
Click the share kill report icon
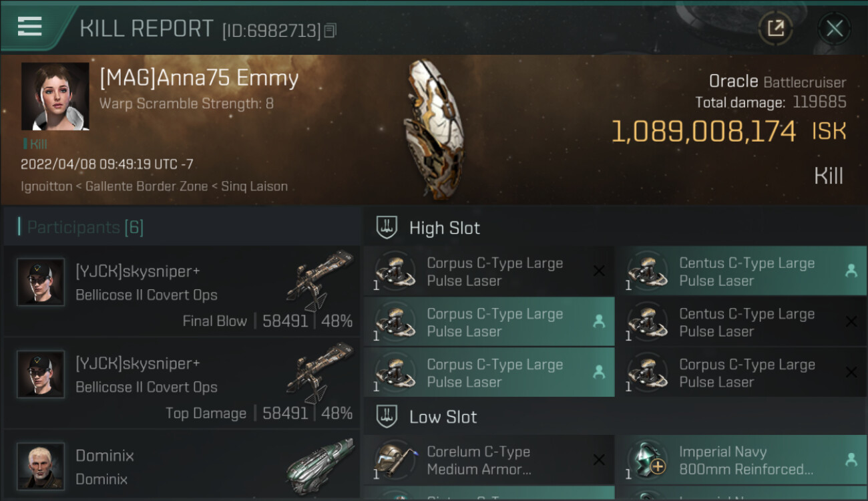[x=775, y=28]
